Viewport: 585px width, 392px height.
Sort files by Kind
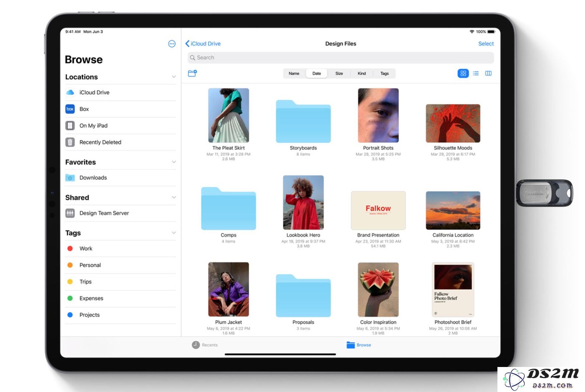pos(362,74)
